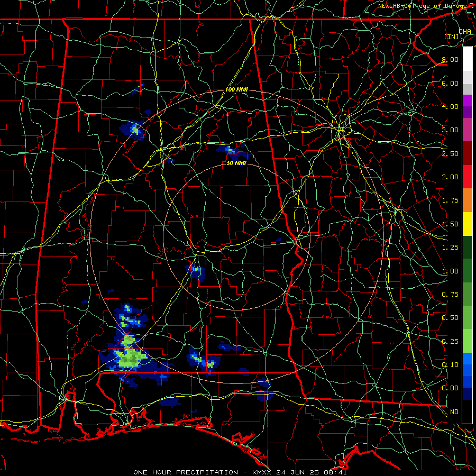This screenshot has width=476, height=476.
Task: Click the 6.00 legend value
Action: click(x=450, y=83)
